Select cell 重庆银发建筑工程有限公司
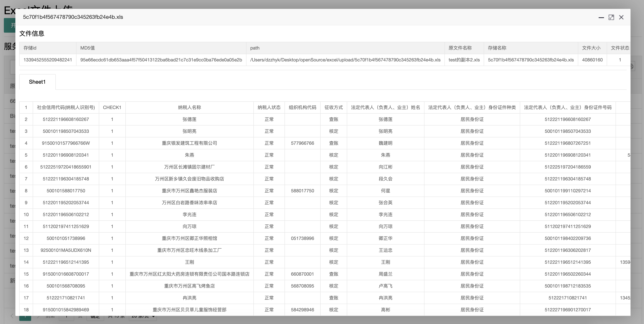Screen dimensions: 644x324 (x=189, y=143)
